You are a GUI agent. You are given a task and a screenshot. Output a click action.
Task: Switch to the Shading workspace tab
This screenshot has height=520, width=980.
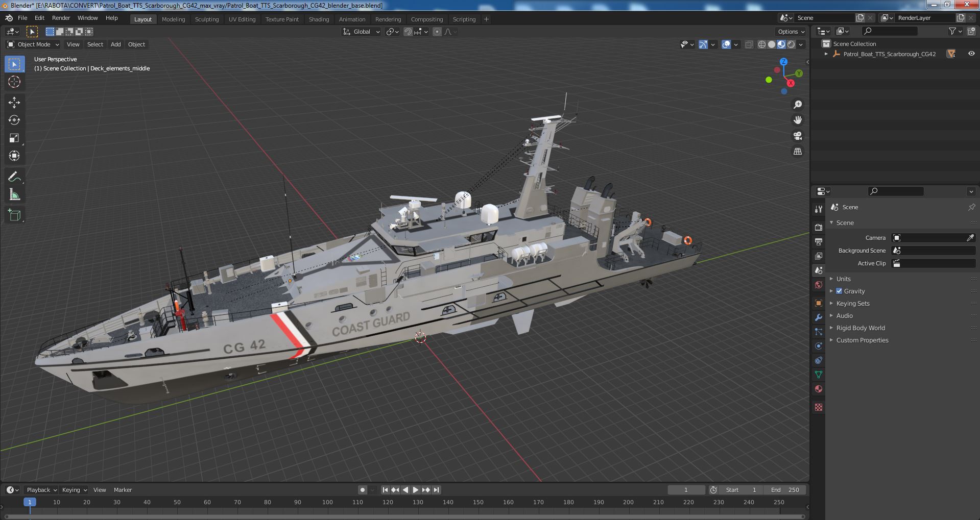pyautogui.click(x=319, y=19)
